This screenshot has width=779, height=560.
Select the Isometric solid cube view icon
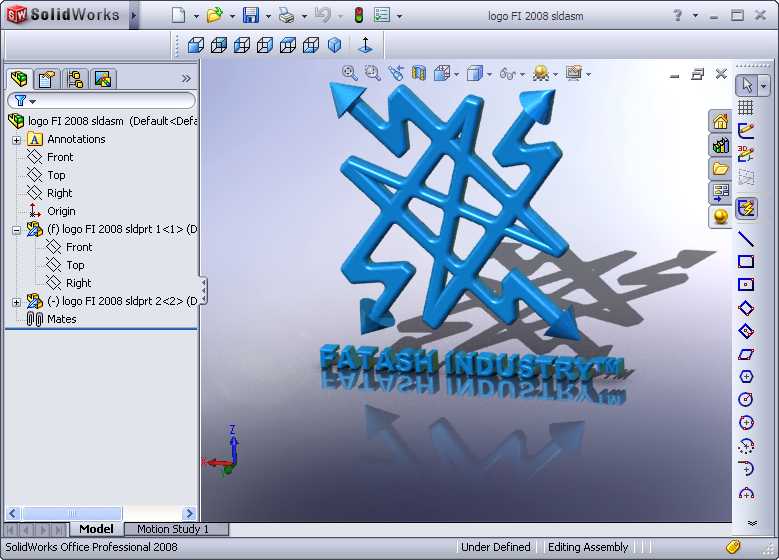(335, 45)
